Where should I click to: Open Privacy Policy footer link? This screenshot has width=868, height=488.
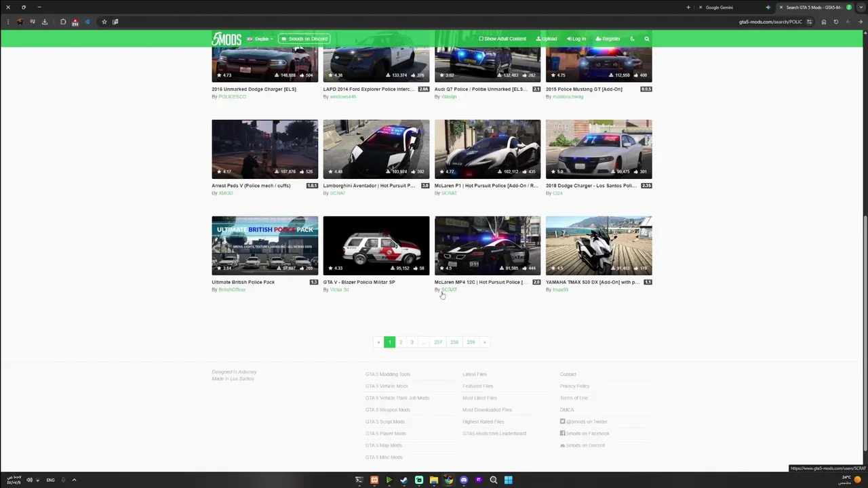[574, 386]
